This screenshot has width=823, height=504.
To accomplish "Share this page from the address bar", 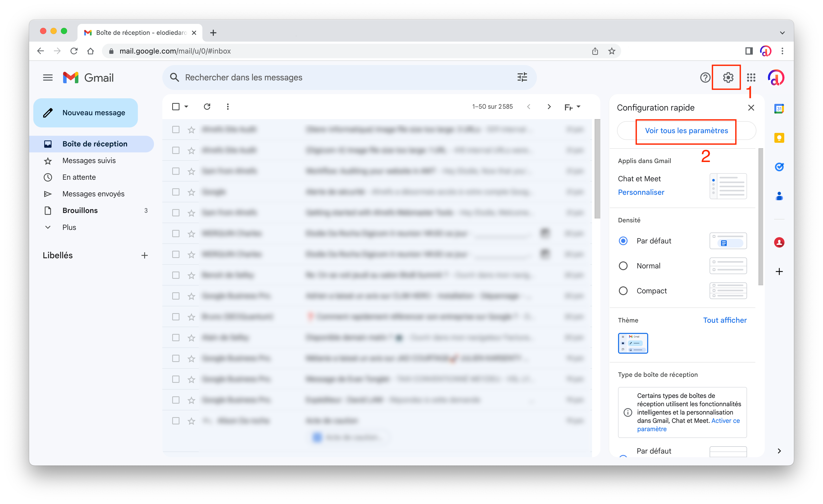I will tap(595, 51).
